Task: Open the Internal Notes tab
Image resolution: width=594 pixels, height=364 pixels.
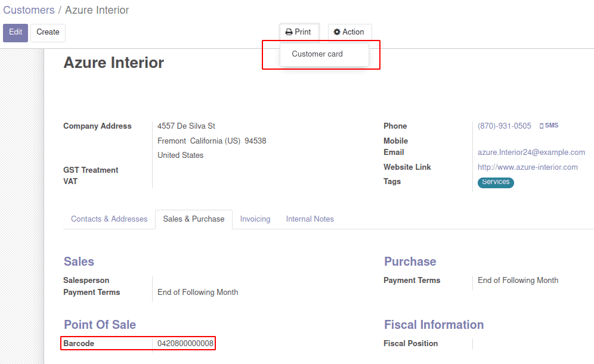Action: [x=310, y=219]
